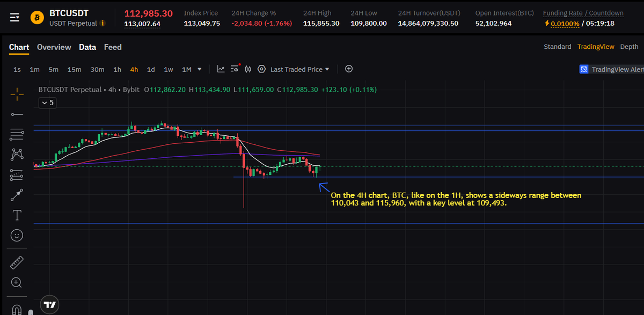
Task: Select the 1d timeframe
Action: tap(151, 69)
